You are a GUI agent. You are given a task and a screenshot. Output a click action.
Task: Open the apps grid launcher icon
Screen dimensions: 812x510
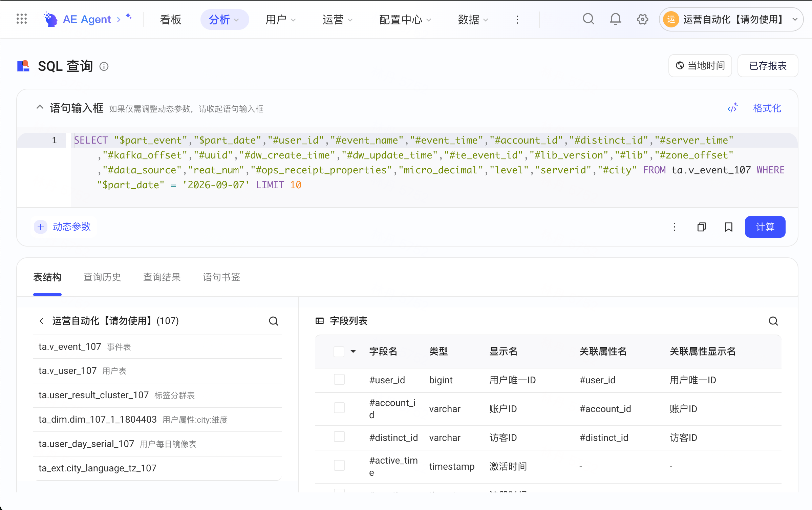(22, 19)
